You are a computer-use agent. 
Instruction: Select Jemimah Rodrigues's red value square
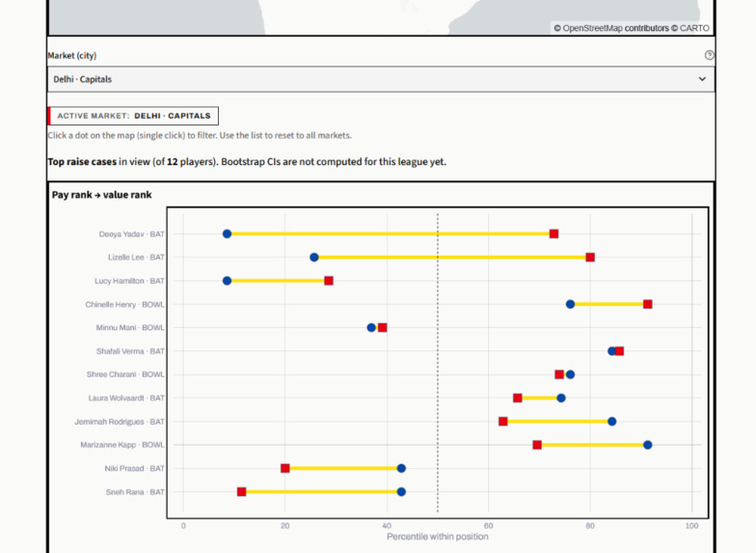tap(503, 421)
